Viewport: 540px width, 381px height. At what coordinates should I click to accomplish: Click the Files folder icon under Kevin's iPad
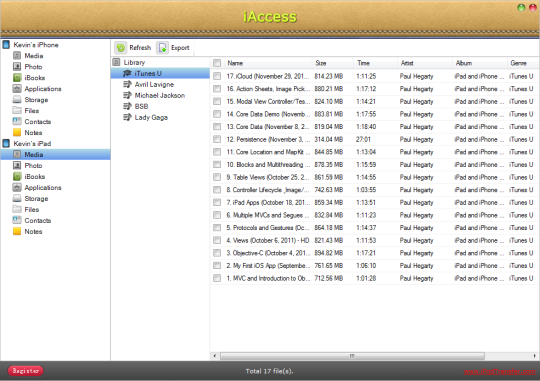click(17, 209)
